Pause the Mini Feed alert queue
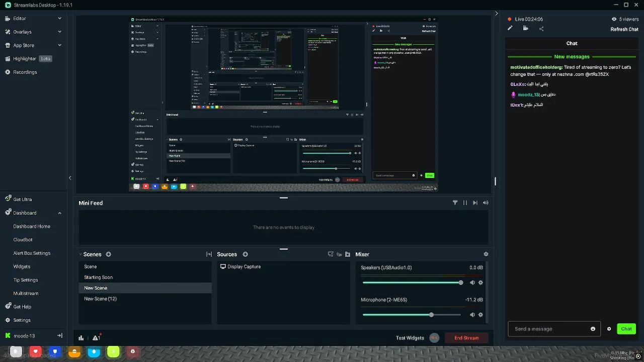The image size is (644, 362). coord(465,203)
